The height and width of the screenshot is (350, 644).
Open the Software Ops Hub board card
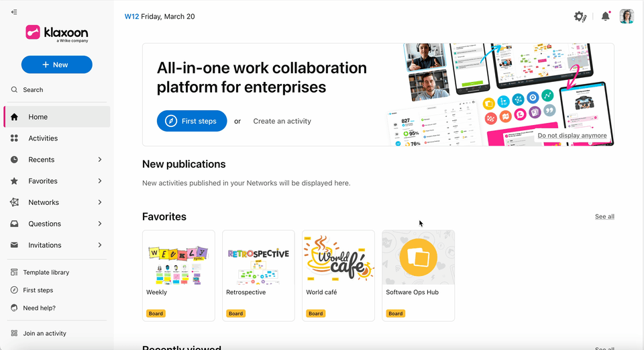coord(418,275)
